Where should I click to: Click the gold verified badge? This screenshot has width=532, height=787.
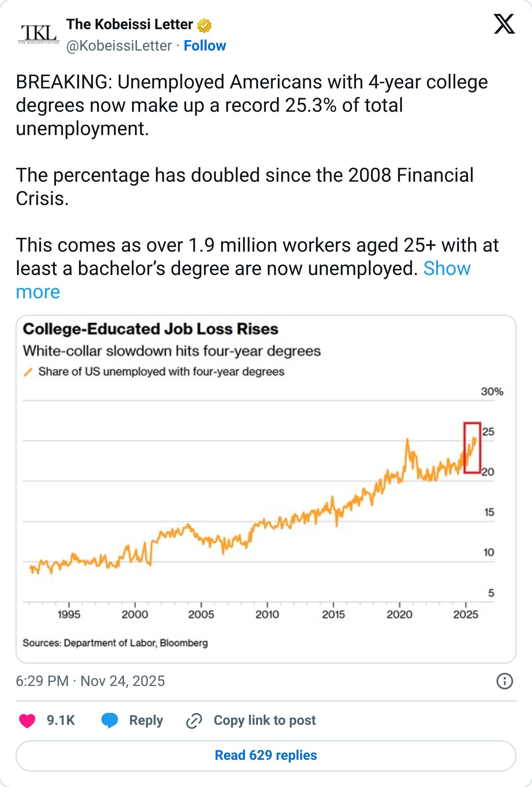[204, 26]
